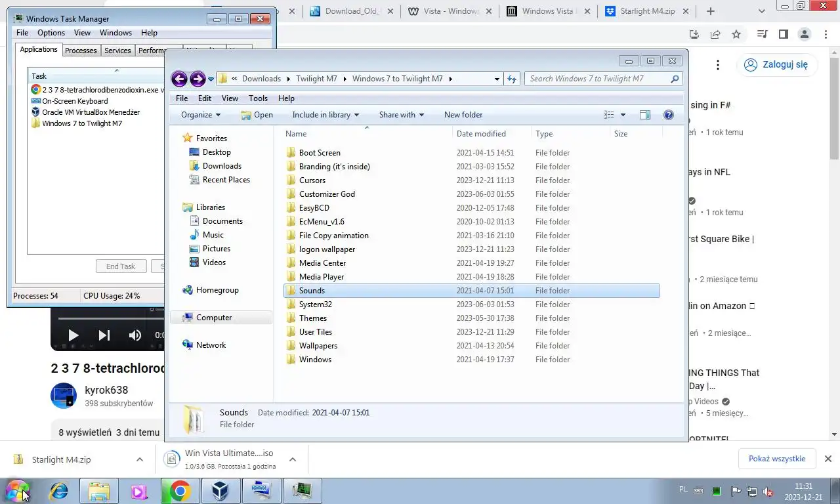Click the Chrome new tab plus button
This screenshot has width=840, height=504.
(x=710, y=11)
